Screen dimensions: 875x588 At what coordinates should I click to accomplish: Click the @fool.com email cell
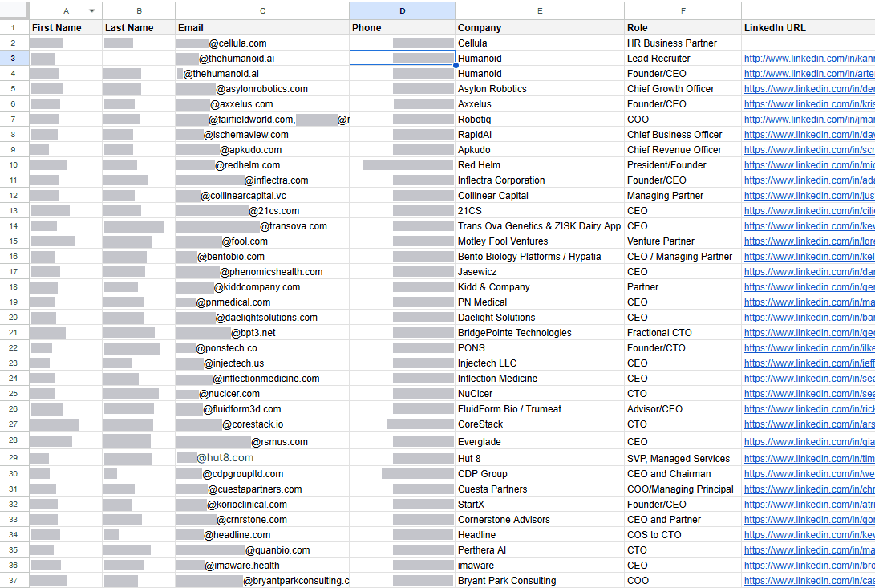262,241
